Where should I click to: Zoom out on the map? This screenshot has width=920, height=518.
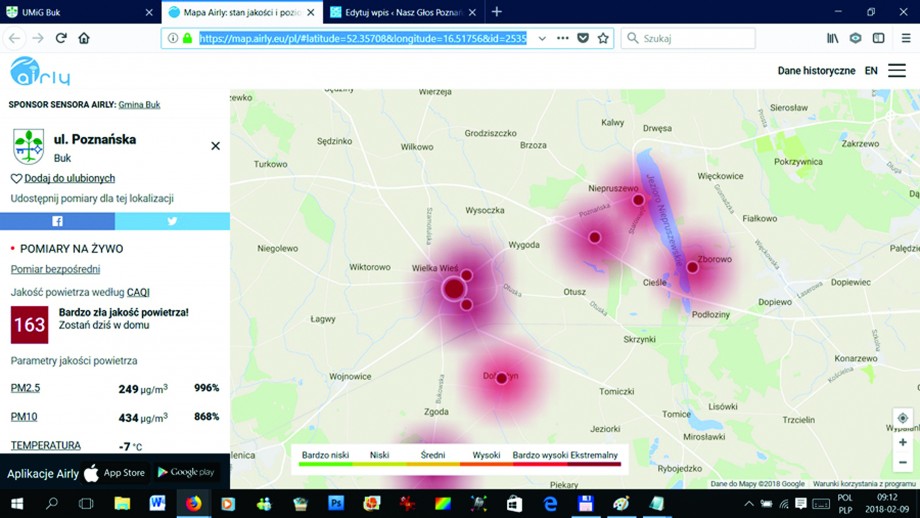(903, 463)
